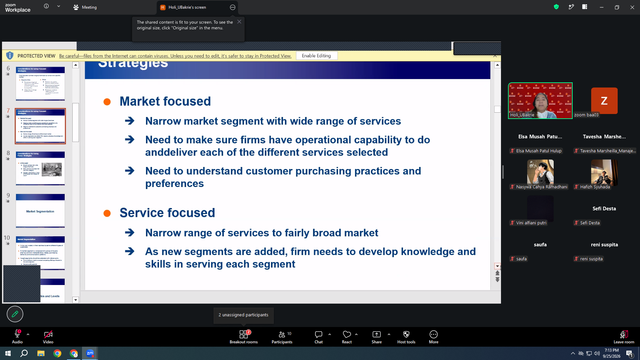Viewport: 640px width, 360px height.
Task: Click 'Service focused' heading on slide
Action: tap(167, 213)
